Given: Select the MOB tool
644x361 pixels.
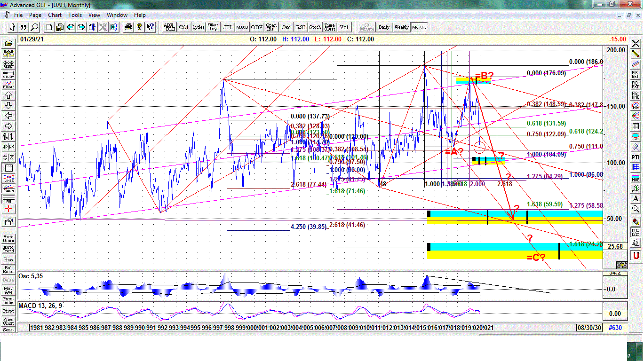Looking at the screenshot, I should click(636, 178).
